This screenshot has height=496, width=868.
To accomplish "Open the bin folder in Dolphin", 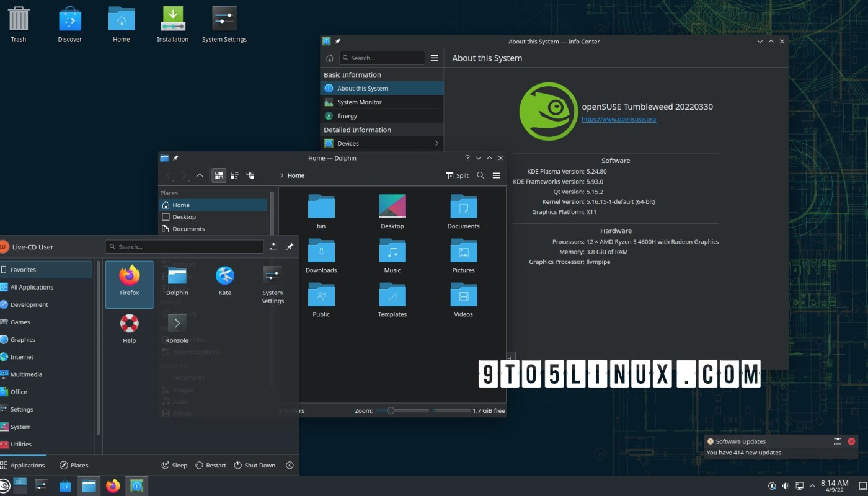I will click(321, 212).
